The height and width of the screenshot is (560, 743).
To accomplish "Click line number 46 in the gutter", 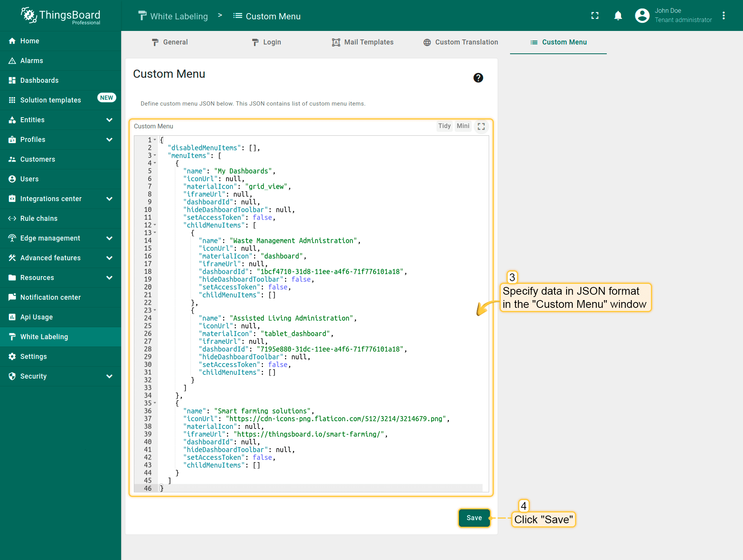I will (x=148, y=488).
